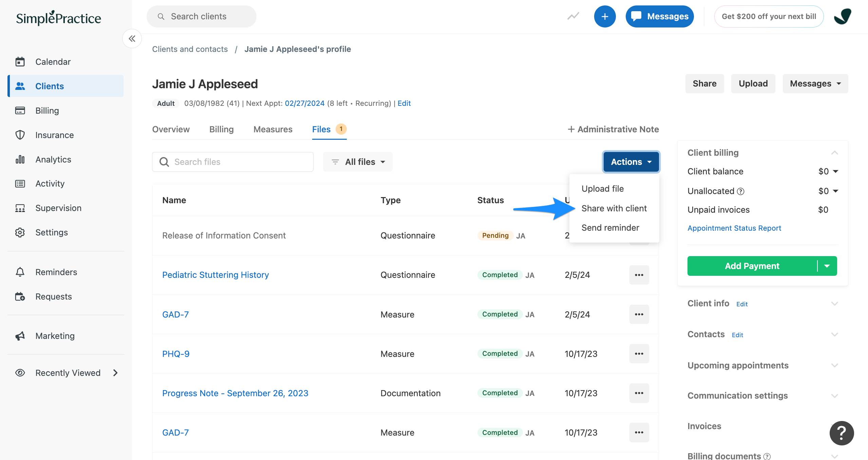Viewport: 868px width, 460px height.
Task: Expand the Messages dropdown near Upload
Action: 815,83
